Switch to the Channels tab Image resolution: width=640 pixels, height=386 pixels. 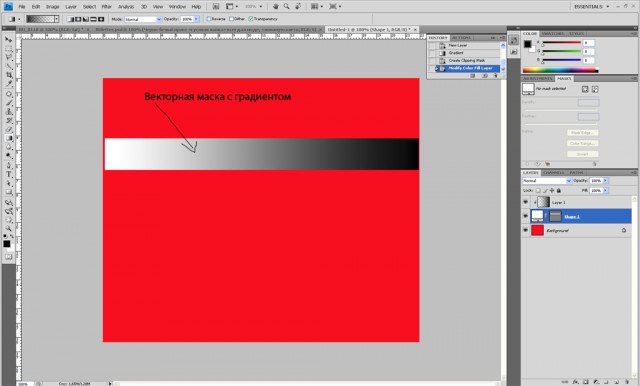coord(553,173)
